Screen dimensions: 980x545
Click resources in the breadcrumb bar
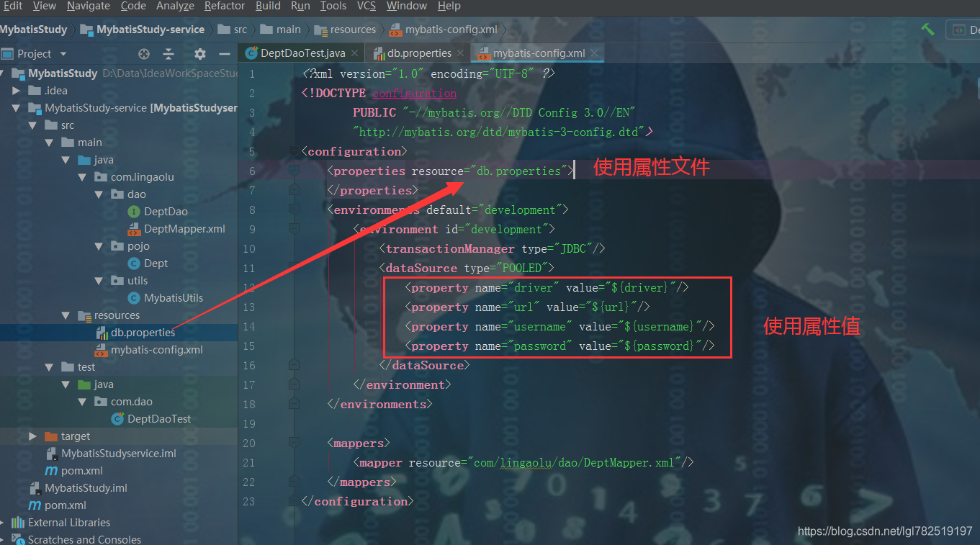(351, 29)
